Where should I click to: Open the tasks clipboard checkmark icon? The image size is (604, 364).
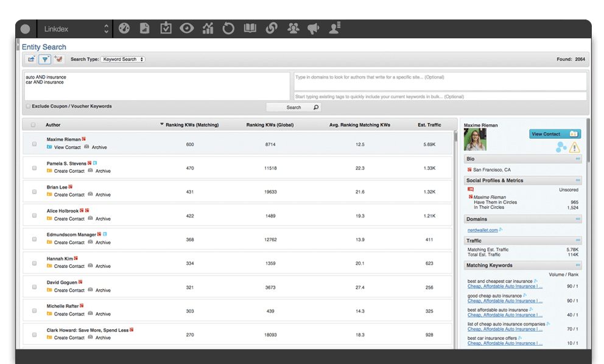166,28
